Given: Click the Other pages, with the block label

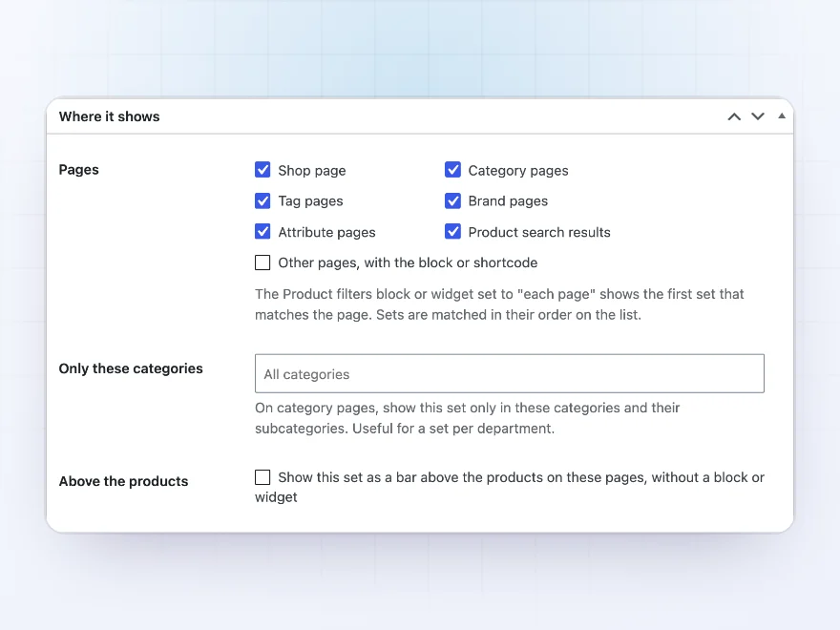Looking at the screenshot, I should 408,263.
